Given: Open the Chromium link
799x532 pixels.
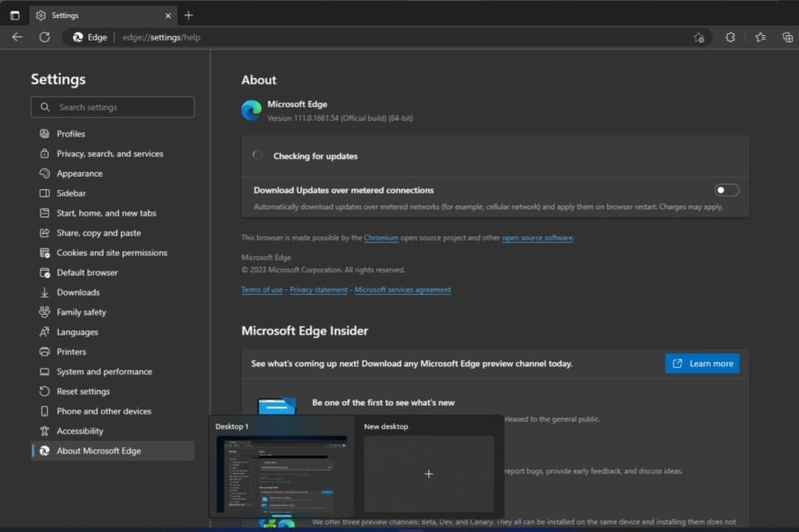Looking at the screenshot, I should [381, 237].
